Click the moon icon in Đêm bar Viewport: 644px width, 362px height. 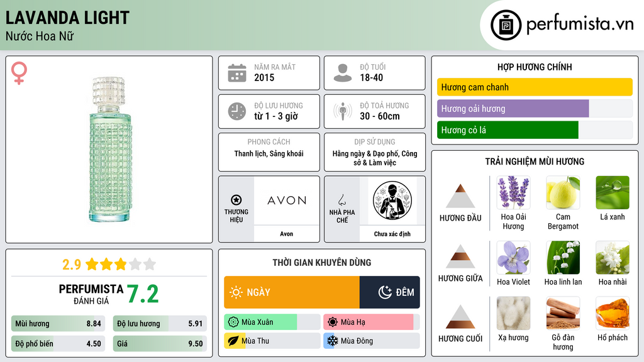click(385, 292)
